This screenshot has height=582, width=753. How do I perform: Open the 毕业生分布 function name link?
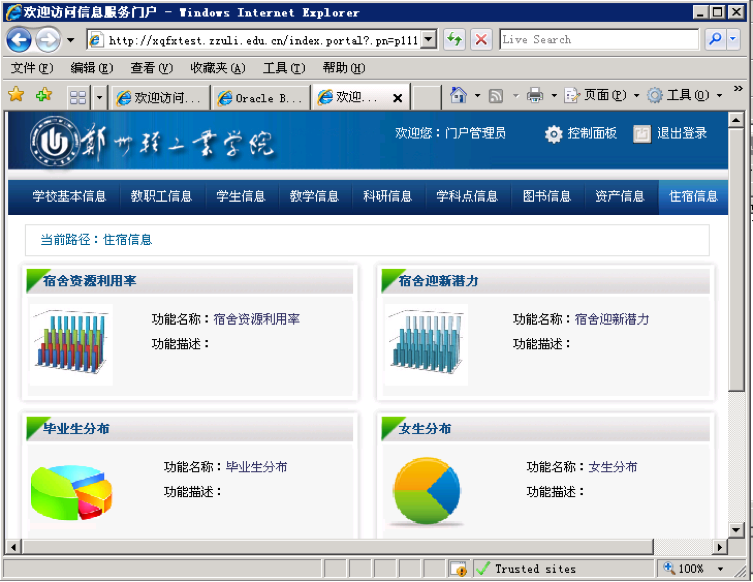pos(256,467)
